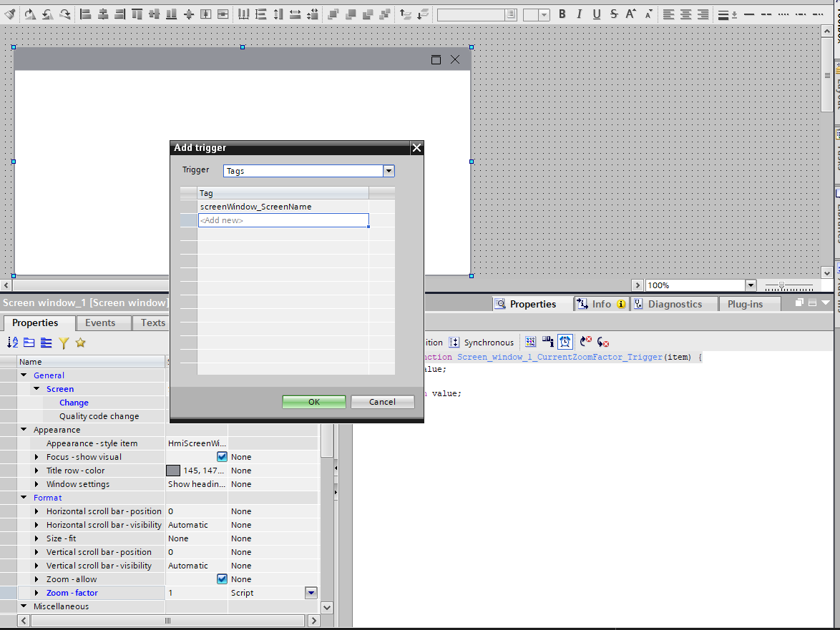
Task: Click the star favorites icon
Action: tap(80, 343)
